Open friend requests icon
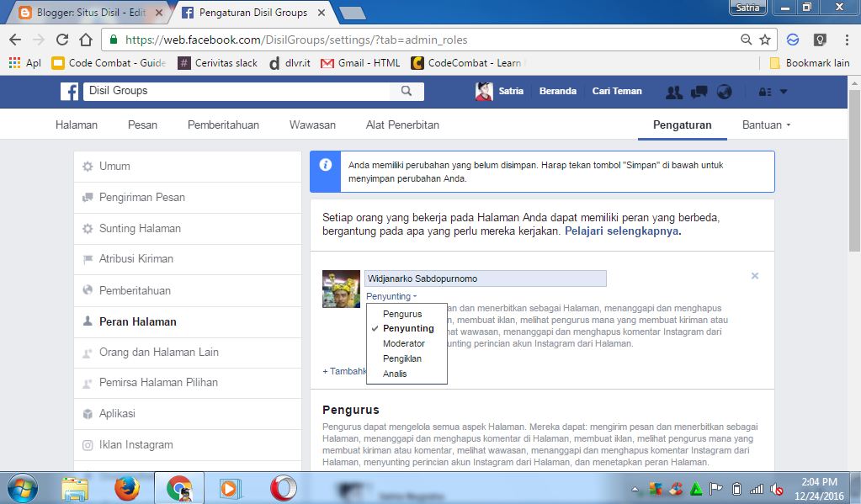 674,92
